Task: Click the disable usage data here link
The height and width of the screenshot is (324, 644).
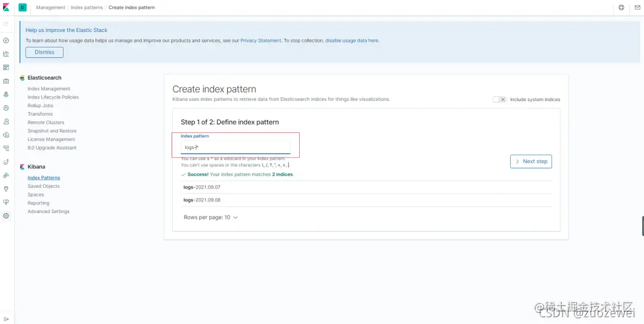Action: tap(352, 41)
